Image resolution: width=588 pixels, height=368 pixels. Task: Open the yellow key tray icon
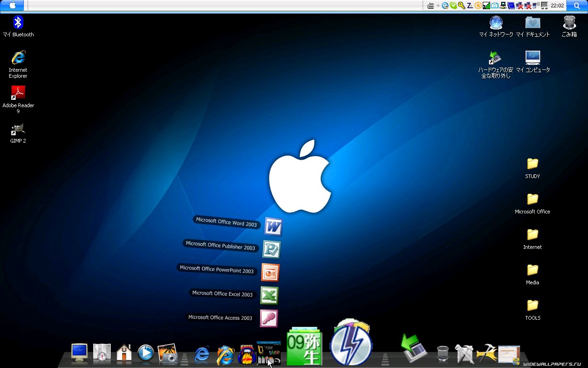tap(461, 6)
